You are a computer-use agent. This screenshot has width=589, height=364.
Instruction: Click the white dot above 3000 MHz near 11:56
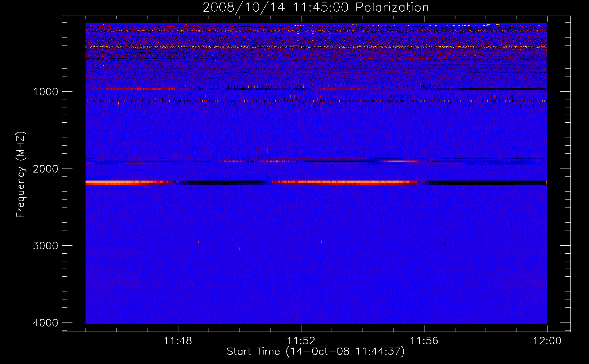coord(419,226)
